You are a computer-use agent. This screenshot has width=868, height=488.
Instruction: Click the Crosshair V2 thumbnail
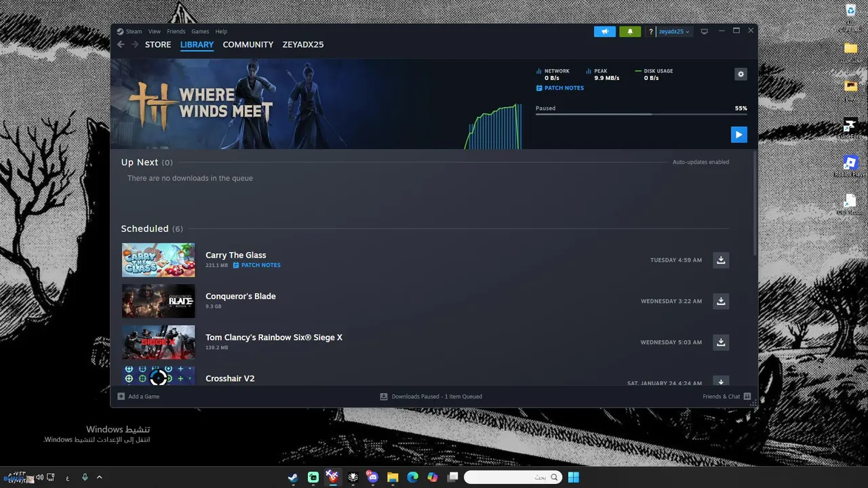coord(158,376)
